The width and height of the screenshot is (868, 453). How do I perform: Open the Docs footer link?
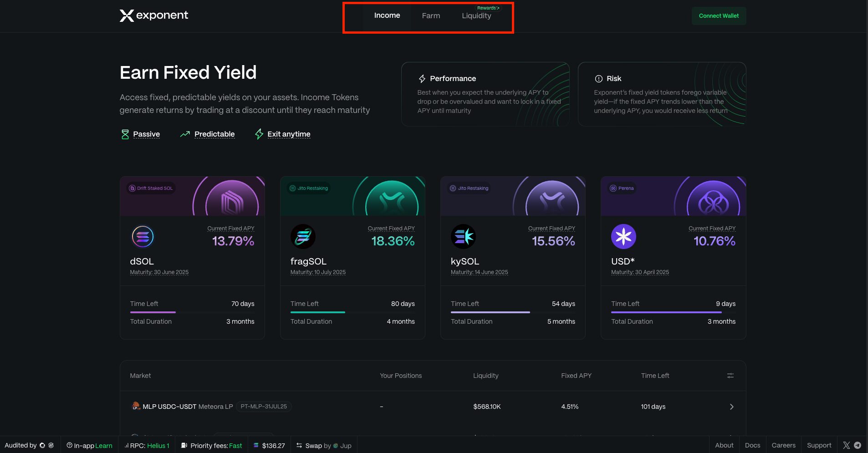752,445
